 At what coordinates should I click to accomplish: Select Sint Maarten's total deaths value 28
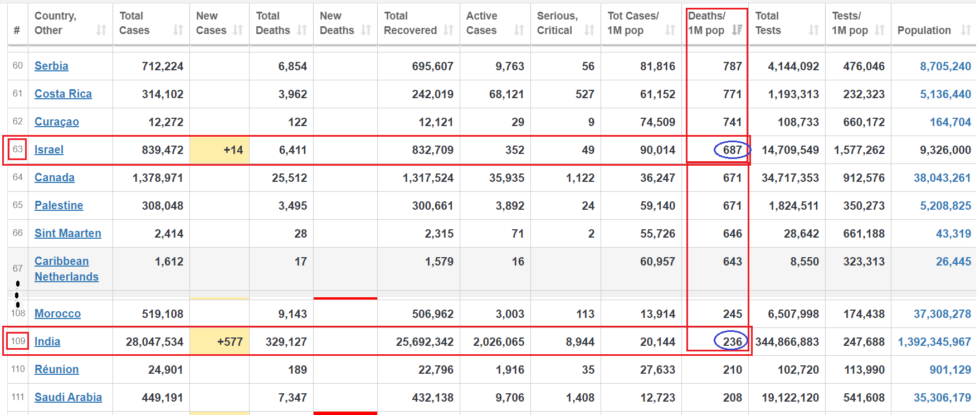click(301, 234)
